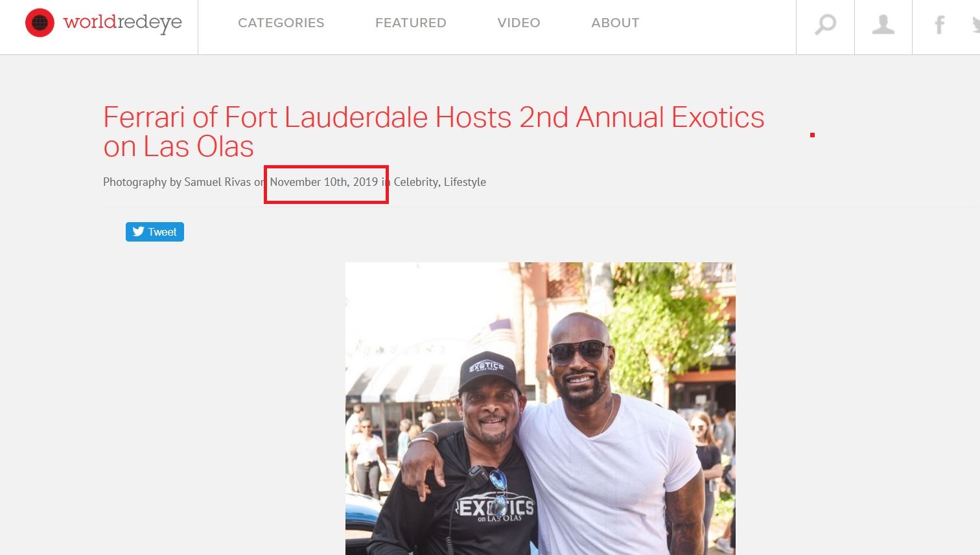Open the search magnifier icon

[x=825, y=25]
